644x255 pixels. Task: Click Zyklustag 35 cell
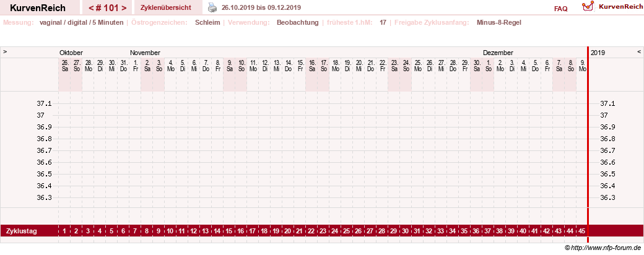464,231
